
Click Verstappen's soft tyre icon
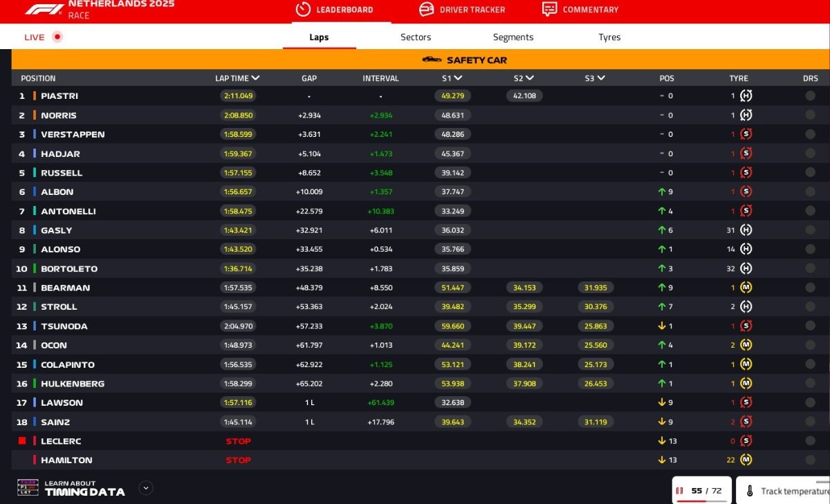coord(746,134)
